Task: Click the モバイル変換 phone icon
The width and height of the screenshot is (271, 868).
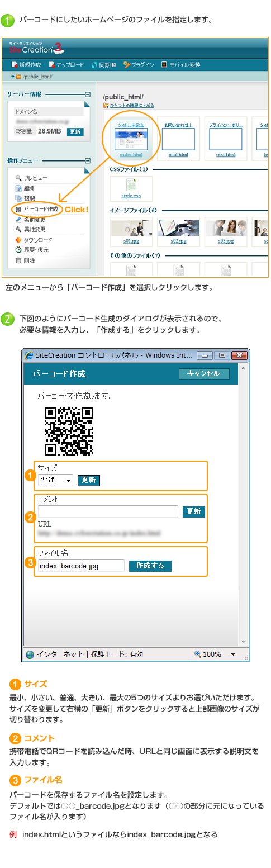Action: tap(164, 65)
